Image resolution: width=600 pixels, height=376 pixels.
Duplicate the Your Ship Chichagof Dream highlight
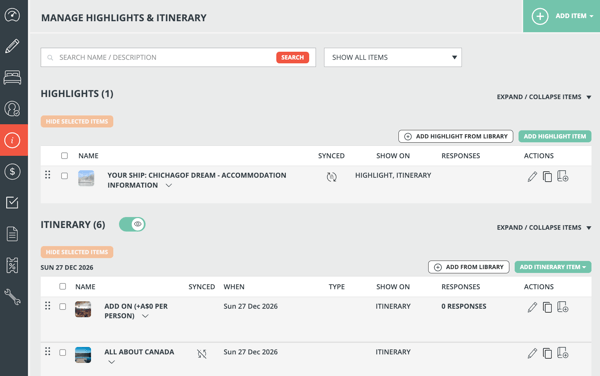click(x=547, y=177)
